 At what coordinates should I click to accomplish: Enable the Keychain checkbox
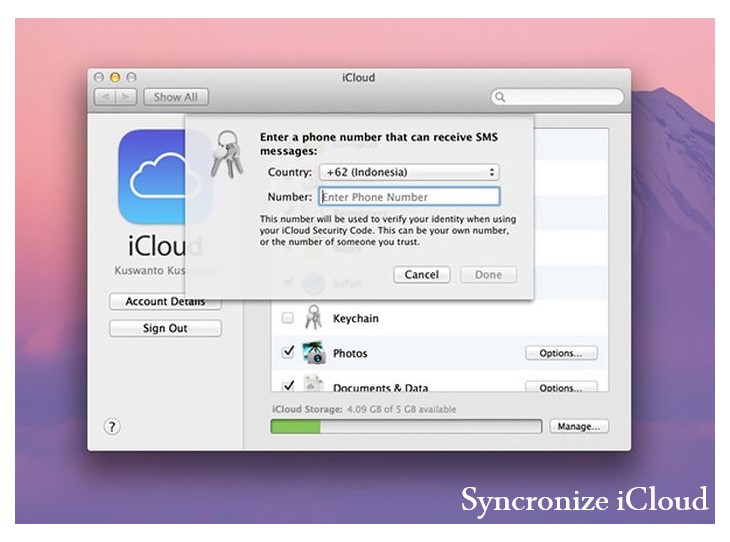pos(288,318)
